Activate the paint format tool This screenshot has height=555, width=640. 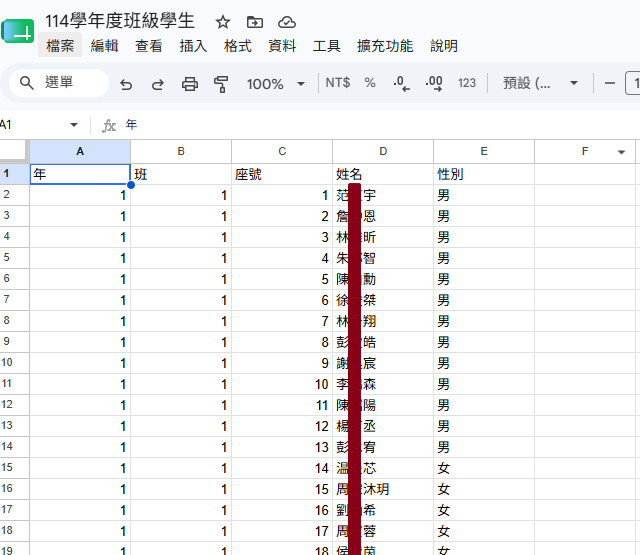(221, 84)
